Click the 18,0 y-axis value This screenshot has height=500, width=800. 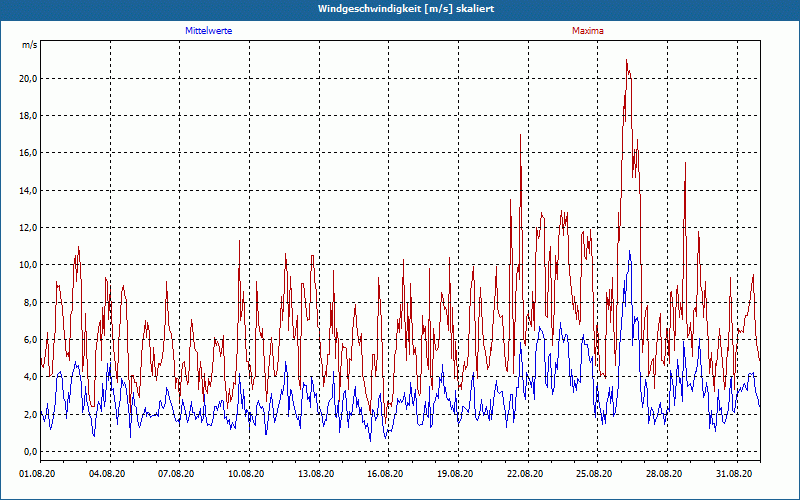tap(29, 116)
